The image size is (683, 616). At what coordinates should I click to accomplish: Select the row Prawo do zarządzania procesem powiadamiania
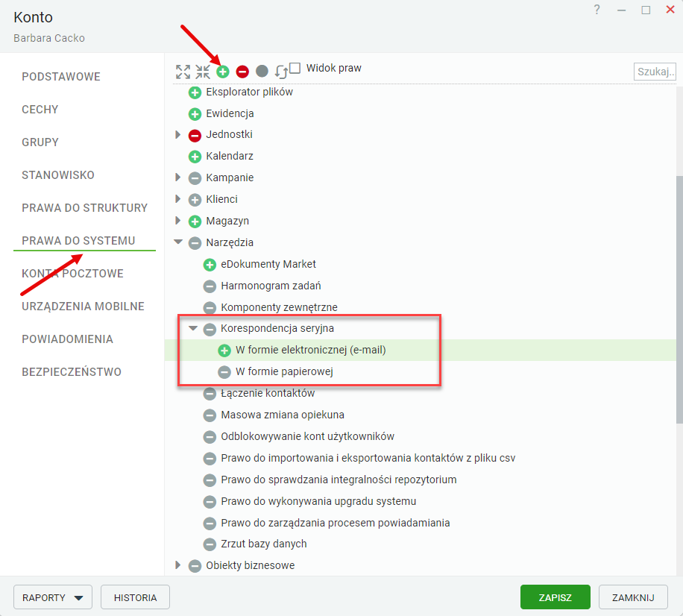421,523
